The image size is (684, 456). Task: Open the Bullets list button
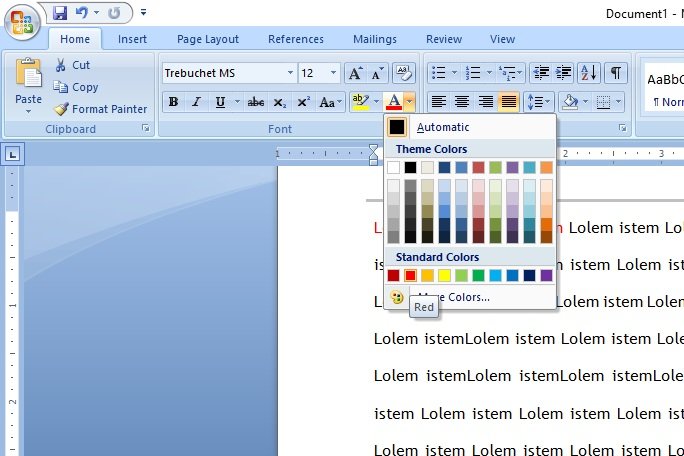pyautogui.click(x=438, y=73)
